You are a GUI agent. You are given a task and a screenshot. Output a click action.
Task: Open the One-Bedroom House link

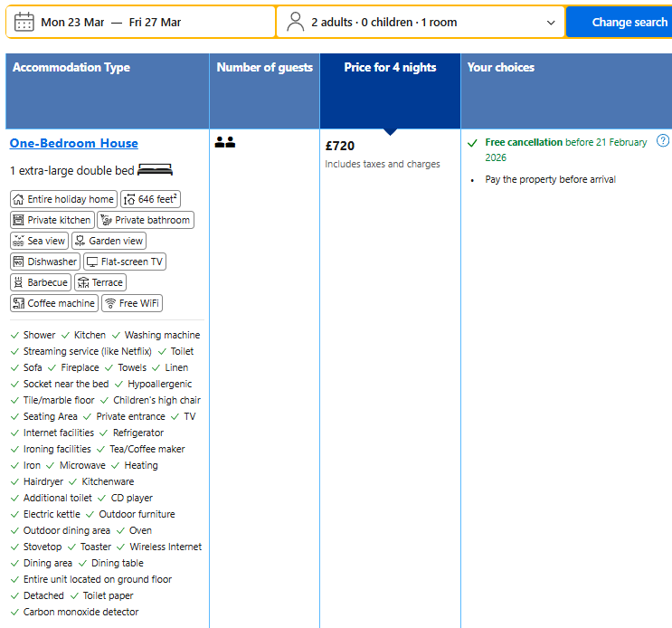(74, 143)
